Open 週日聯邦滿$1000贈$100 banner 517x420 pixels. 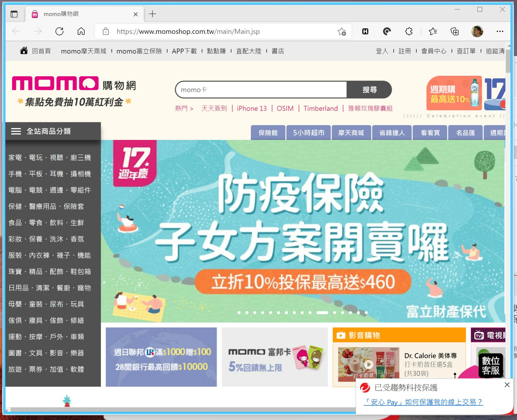coord(161,357)
